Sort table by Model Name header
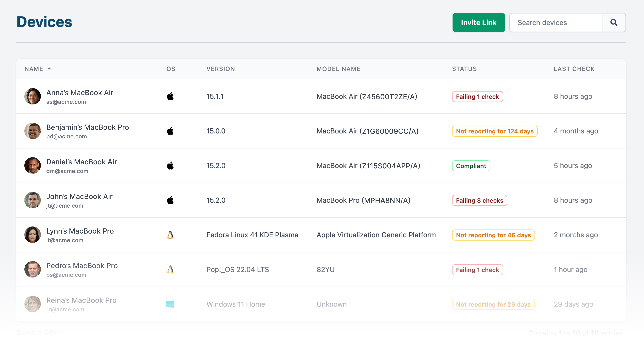The height and width of the screenshot is (346, 644). [x=338, y=69]
